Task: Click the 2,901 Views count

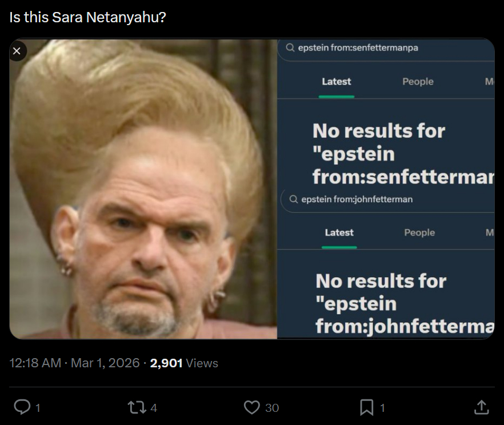Action: 183,363
